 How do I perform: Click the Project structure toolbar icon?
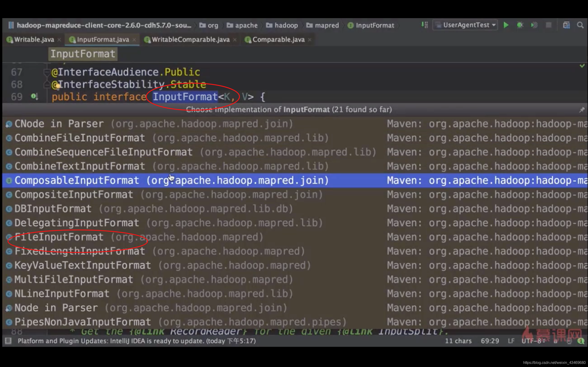566,25
